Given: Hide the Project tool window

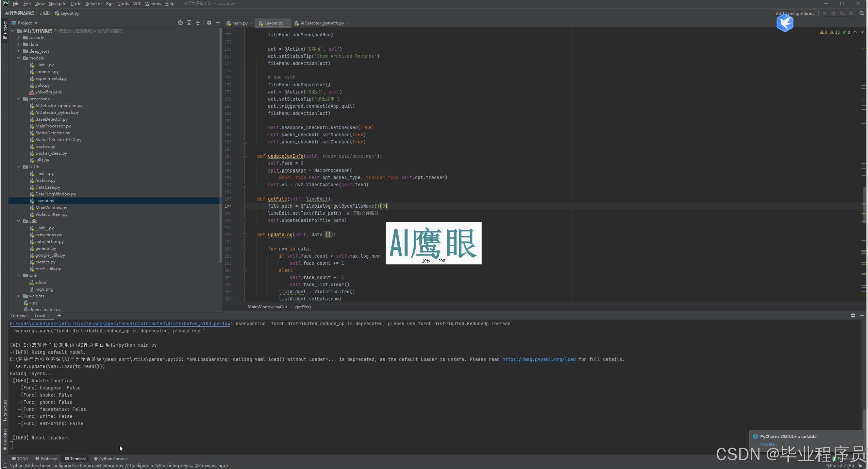Looking at the screenshot, I should click(x=218, y=23).
